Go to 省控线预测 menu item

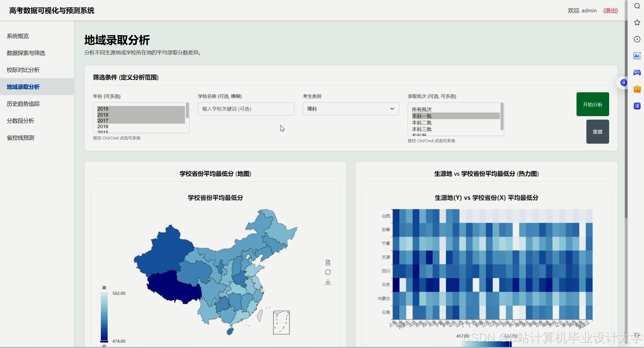tap(20, 138)
